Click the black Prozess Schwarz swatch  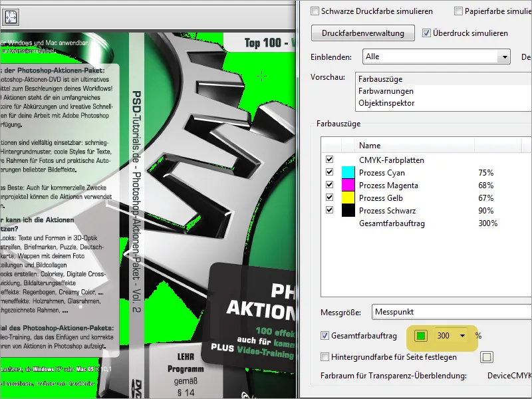tap(348, 210)
